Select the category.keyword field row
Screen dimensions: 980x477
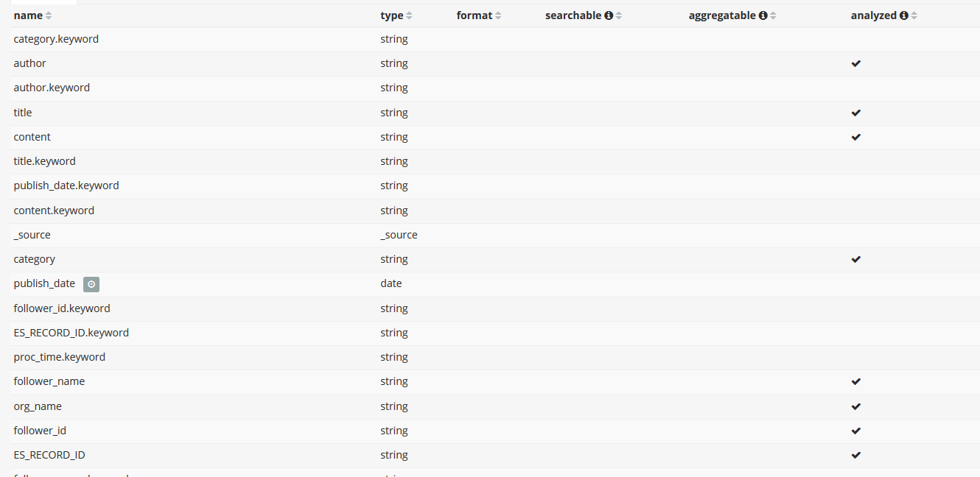pos(495,40)
